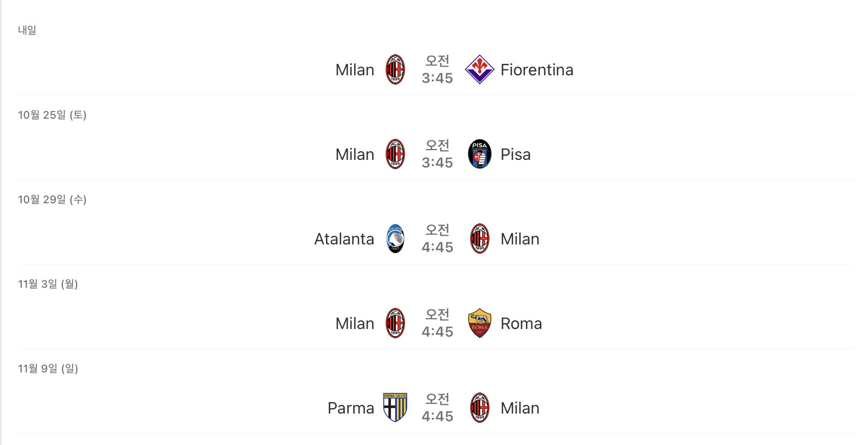The image size is (868, 445).
Task: Click the Roma club crest icon
Action: point(479,323)
